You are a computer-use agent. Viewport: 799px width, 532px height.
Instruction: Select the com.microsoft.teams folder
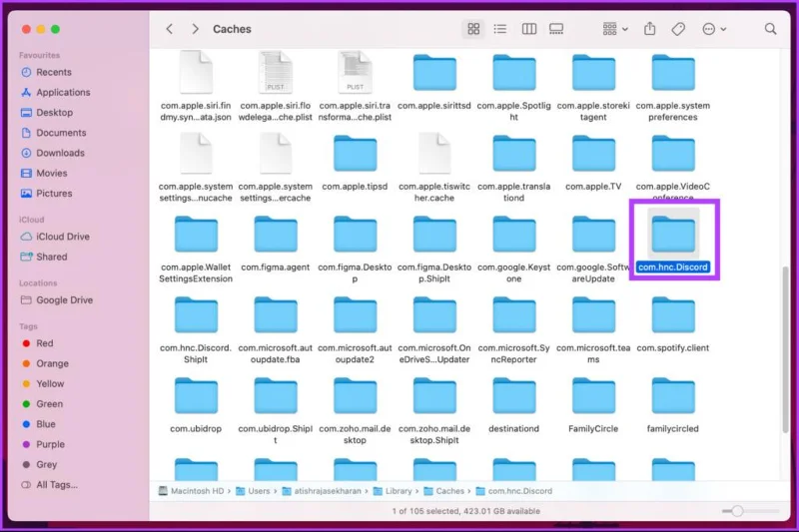[593, 329]
